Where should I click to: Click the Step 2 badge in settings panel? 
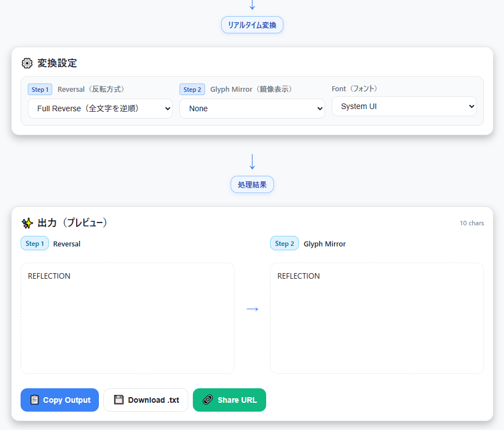(192, 90)
